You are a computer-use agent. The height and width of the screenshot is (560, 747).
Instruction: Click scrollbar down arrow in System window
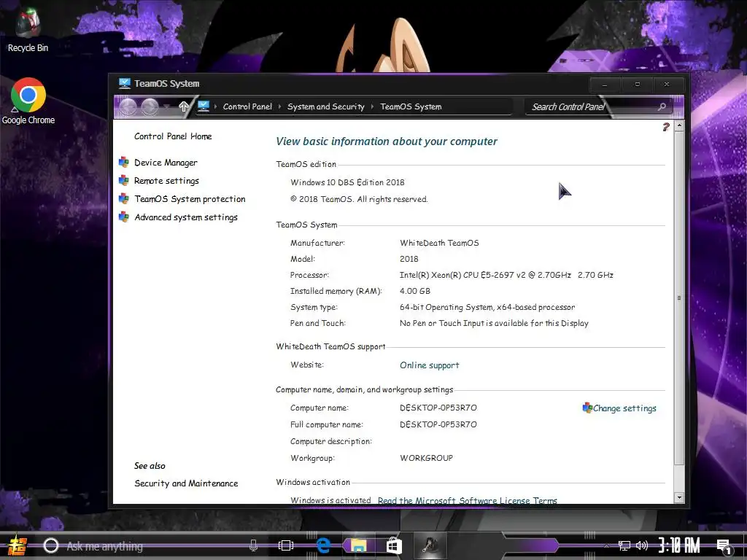679,497
